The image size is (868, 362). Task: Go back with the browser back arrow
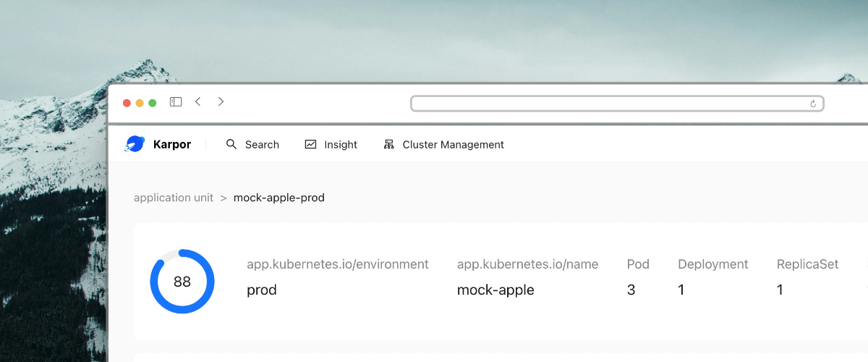click(x=197, y=102)
